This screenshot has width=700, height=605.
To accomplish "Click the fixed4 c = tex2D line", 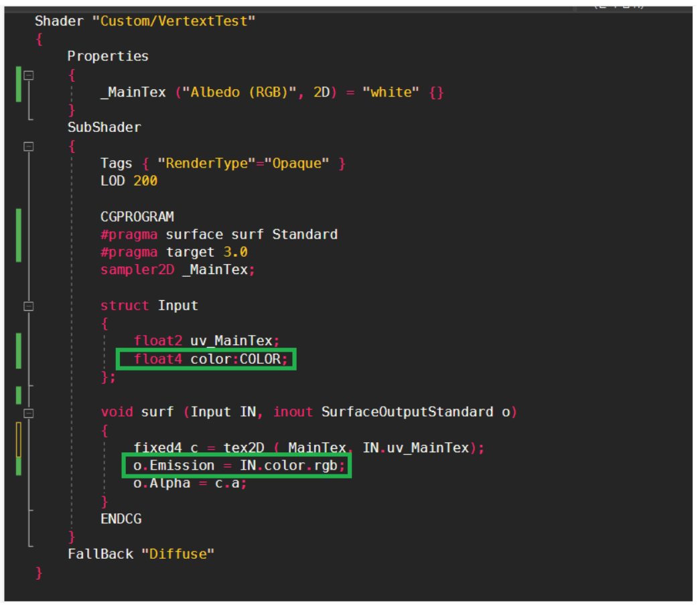I will point(309,448).
